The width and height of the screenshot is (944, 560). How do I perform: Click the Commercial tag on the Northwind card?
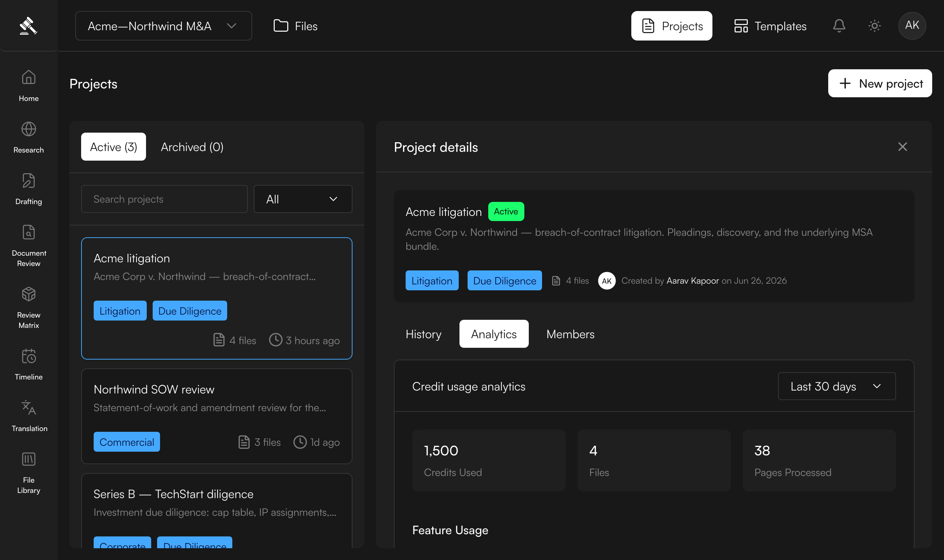(126, 442)
